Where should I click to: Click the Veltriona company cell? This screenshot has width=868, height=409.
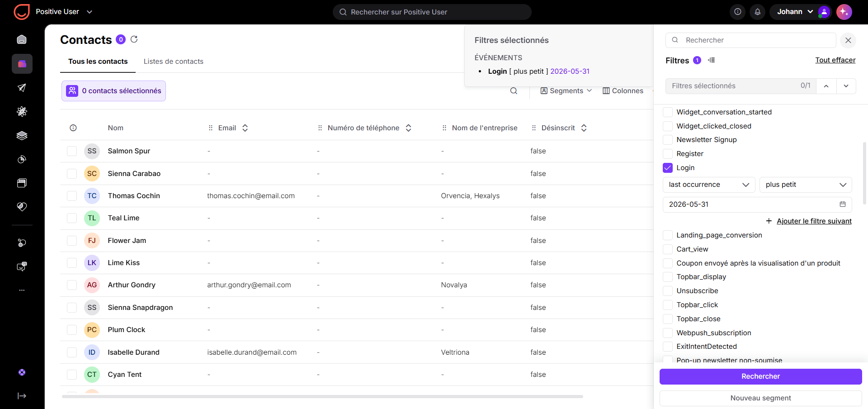click(455, 352)
